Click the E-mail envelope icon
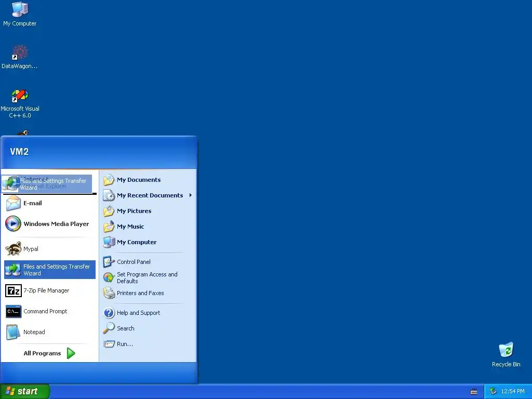This screenshot has height=399, width=532. [13, 203]
